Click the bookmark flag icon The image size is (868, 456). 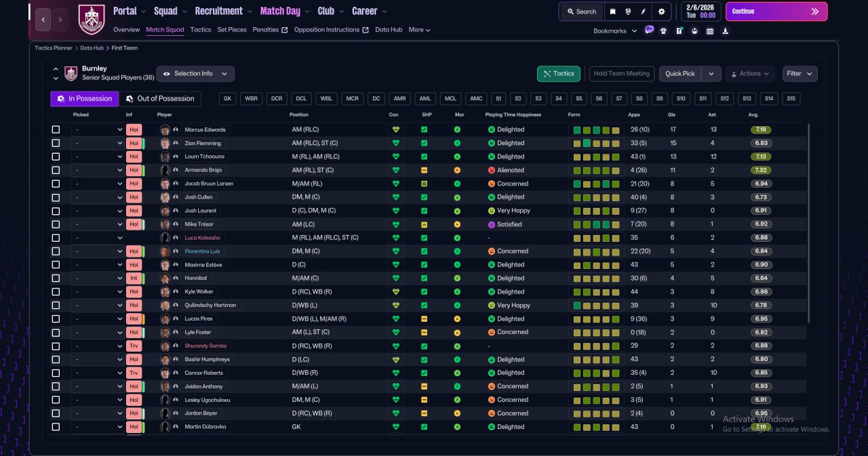coord(612,12)
